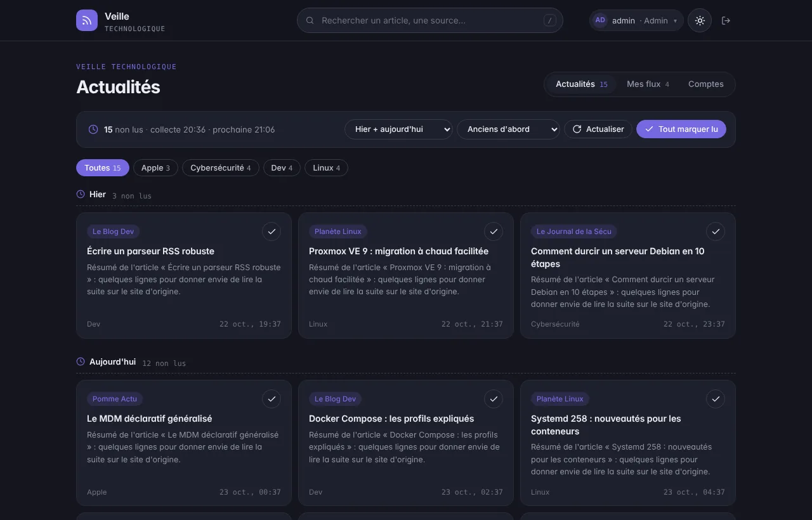This screenshot has width=812, height=520.
Task: Open "Proxmox VE 9 : migration à chaud facilitée"
Action: point(398,251)
